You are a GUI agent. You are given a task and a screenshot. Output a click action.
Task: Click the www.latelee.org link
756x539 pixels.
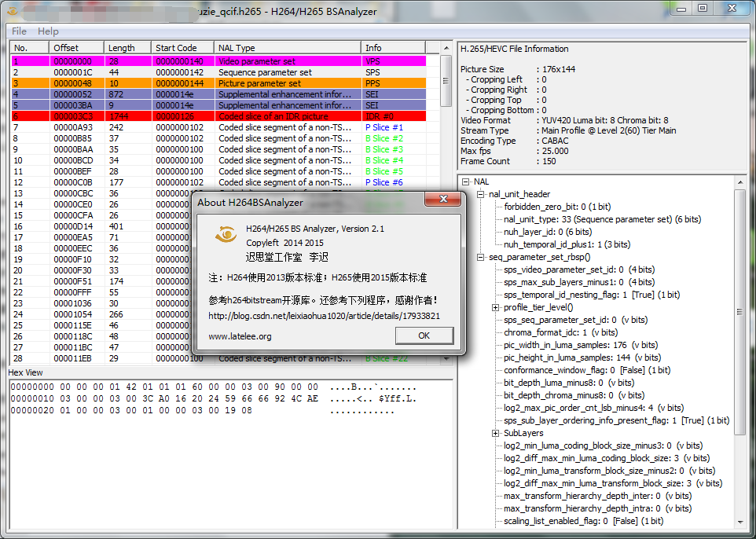[240, 336]
